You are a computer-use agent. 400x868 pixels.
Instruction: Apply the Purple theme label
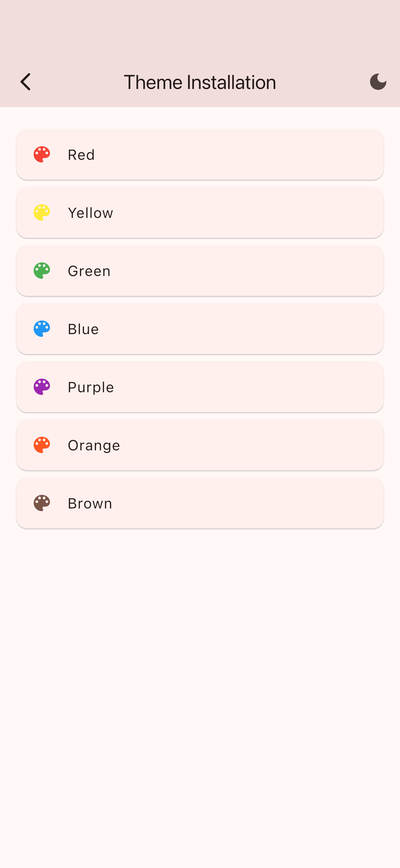tap(91, 387)
